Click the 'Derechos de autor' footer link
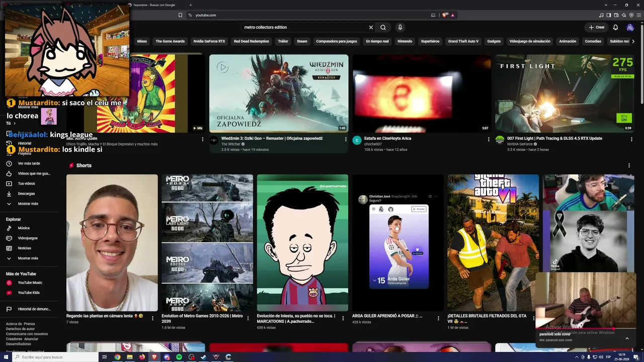 pos(21,329)
